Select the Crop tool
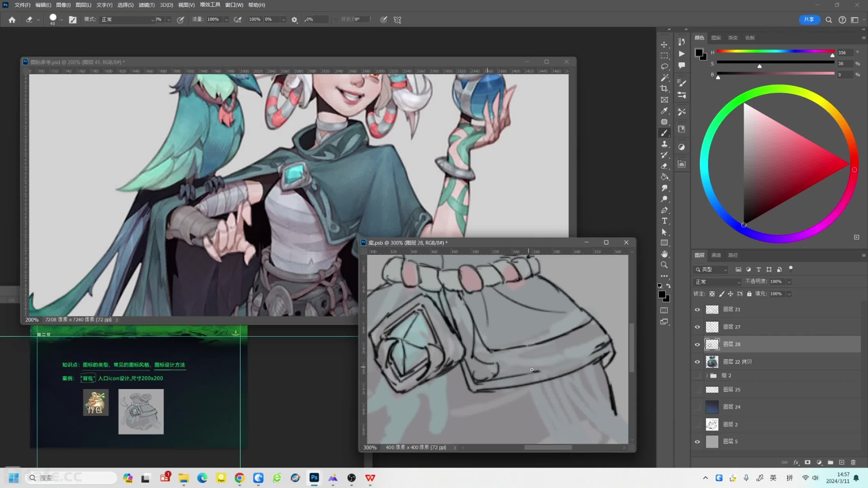 (664, 89)
